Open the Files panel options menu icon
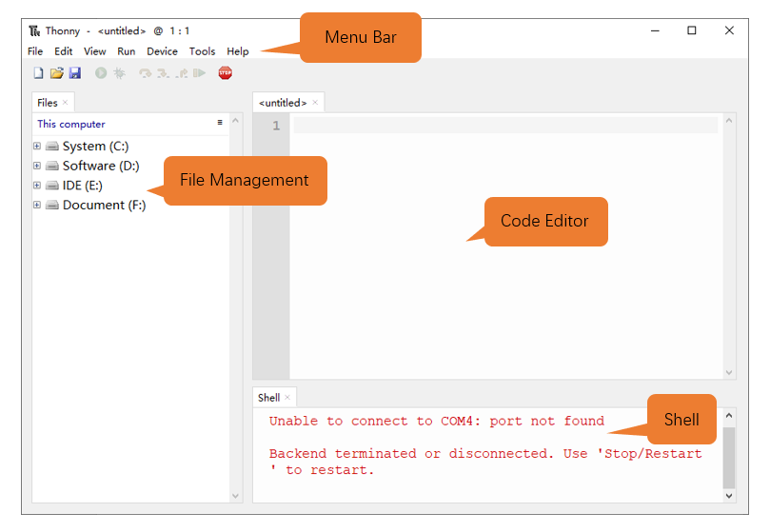Screen dimensions: 770x532 [220, 123]
